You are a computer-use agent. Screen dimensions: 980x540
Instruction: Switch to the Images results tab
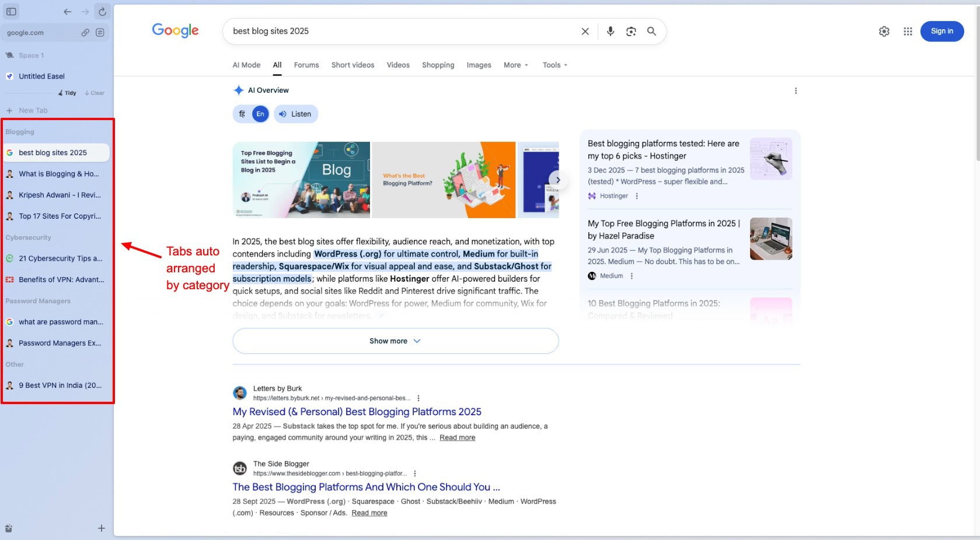(479, 65)
